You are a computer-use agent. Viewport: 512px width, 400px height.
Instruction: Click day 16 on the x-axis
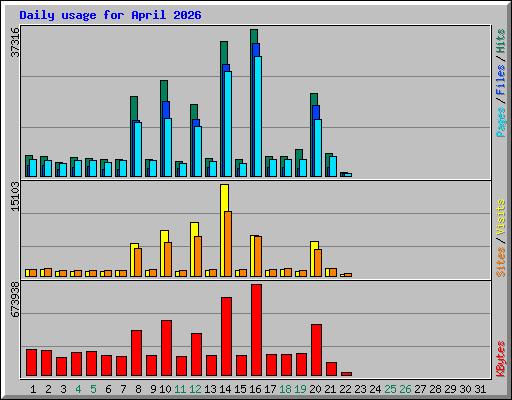pyautogui.click(x=255, y=389)
